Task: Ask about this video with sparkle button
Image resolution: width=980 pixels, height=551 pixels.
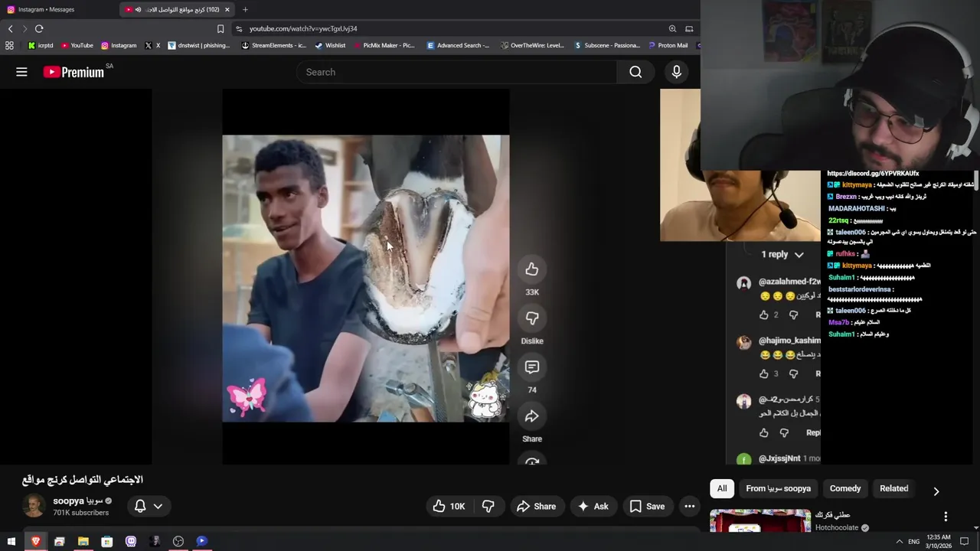Action: (593, 506)
